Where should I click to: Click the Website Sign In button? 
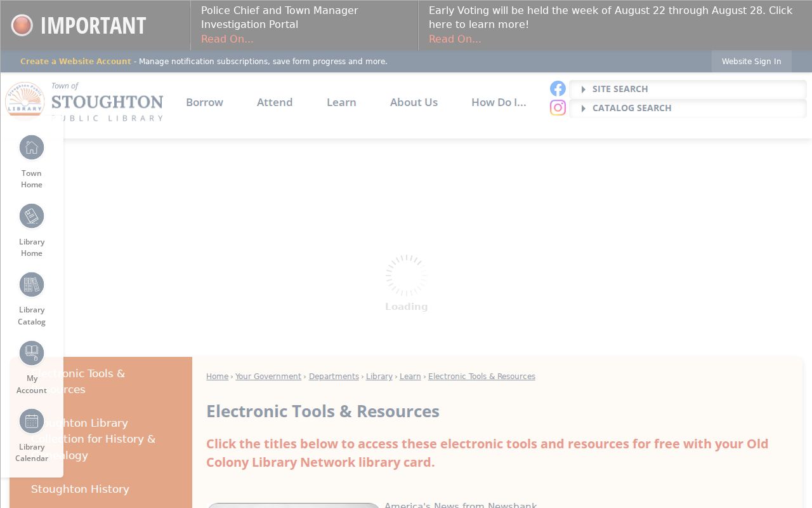click(751, 62)
